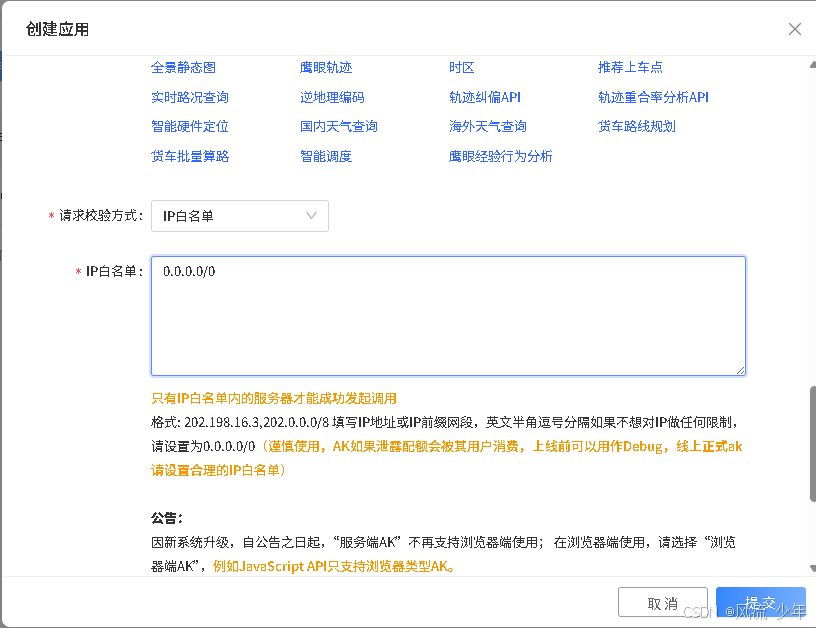The height and width of the screenshot is (628, 816).
Task: Open the 时区 service link
Action: (460, 67)
